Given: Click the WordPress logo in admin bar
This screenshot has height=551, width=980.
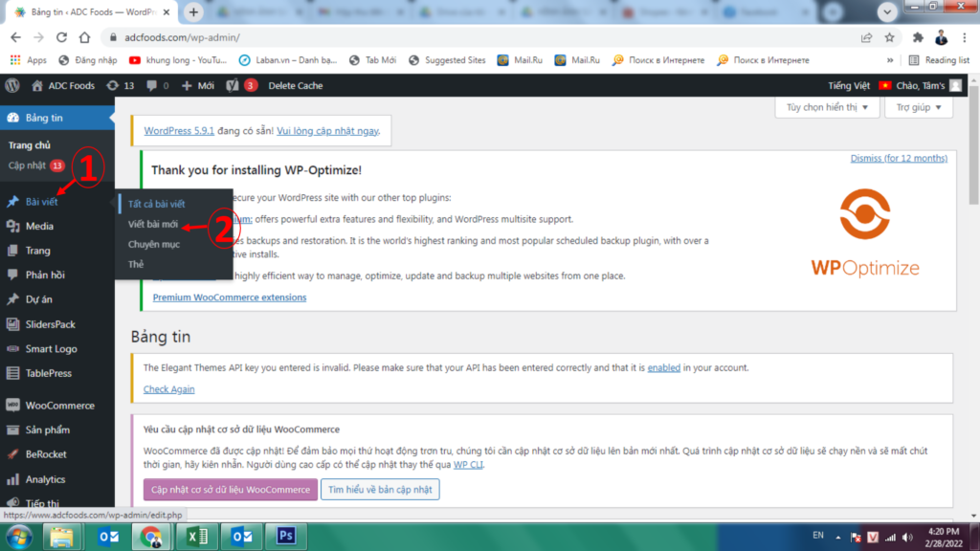Looking at the screenshot, I should 12,85.
